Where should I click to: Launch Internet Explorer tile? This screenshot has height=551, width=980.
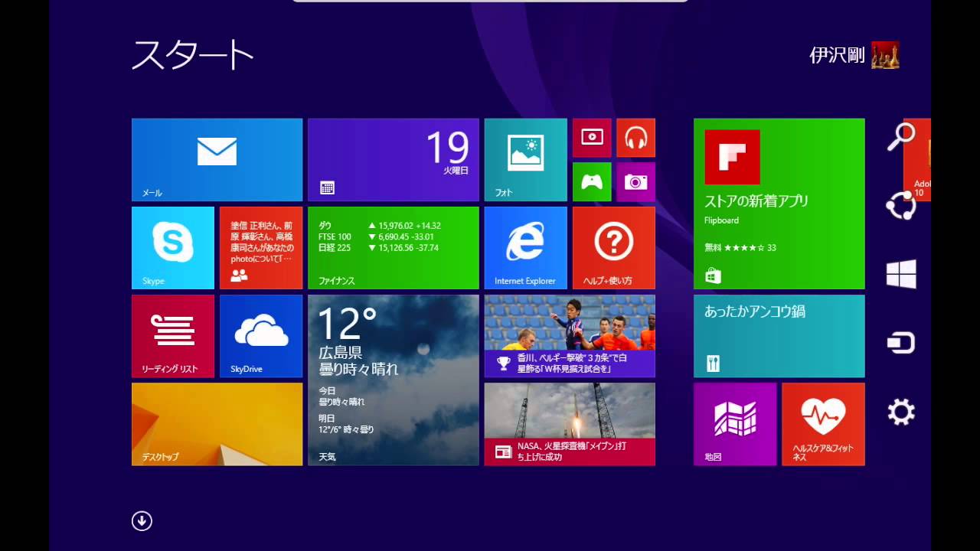point(525,247)
